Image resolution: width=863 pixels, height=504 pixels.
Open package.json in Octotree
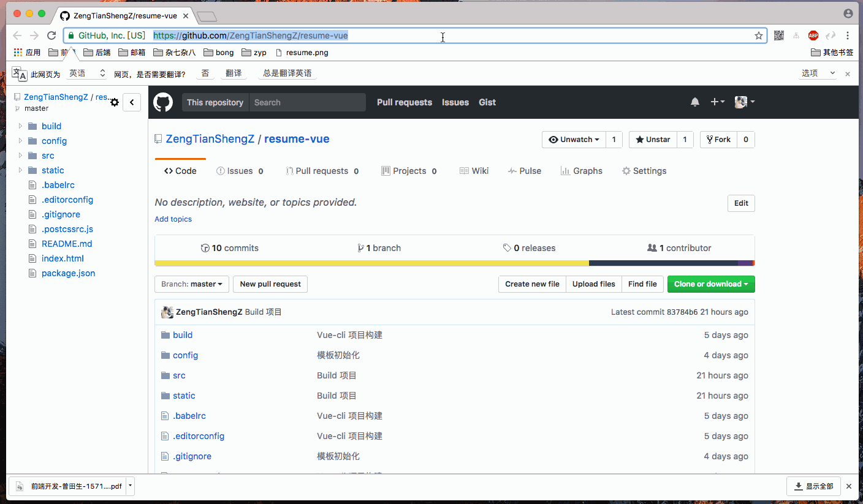[68, 273]
